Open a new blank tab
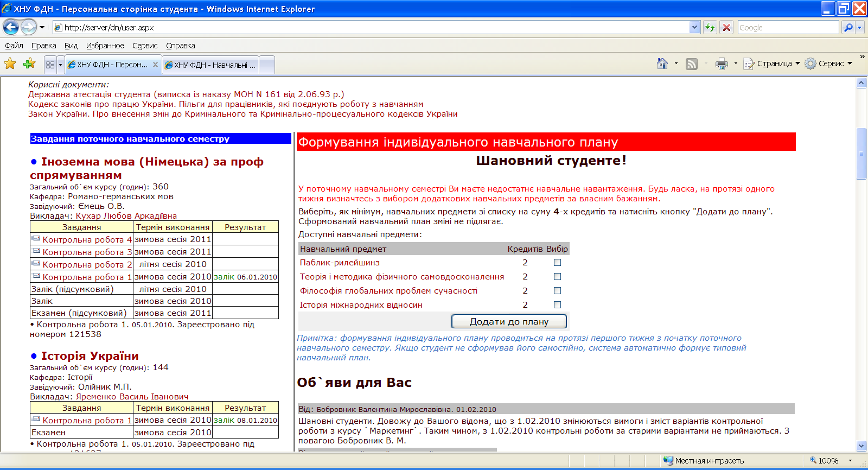The image size is (868, 470). pyautogui.click(x=267, y=65)
